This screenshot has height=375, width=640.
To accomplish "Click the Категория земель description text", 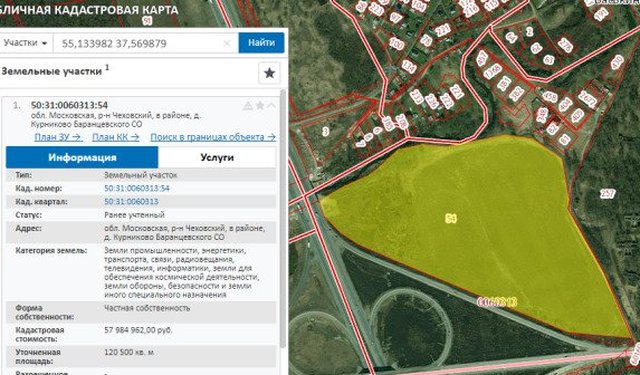I will point(182,272).
